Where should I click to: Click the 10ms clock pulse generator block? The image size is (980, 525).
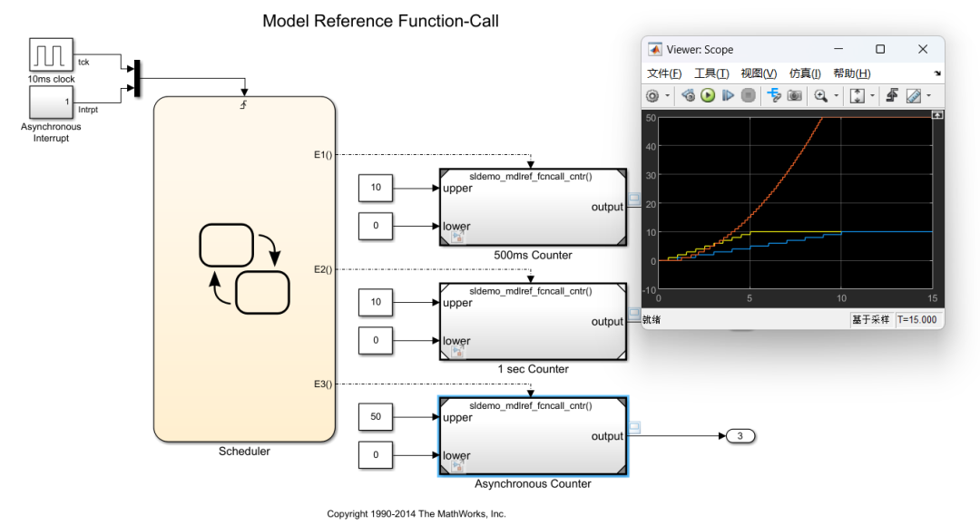coord(51,55)
